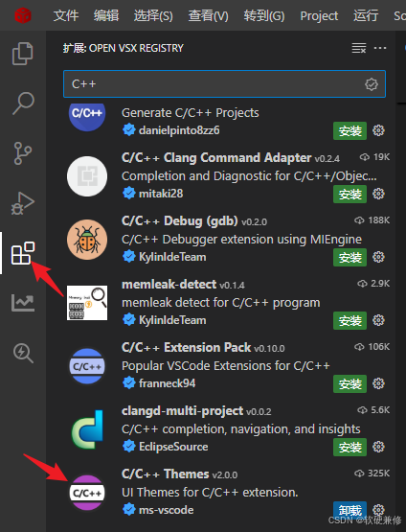Open the lightning search analysis icon
This screenshot has height=532, width=406.
pyautogui.click(x=23, y=353)
